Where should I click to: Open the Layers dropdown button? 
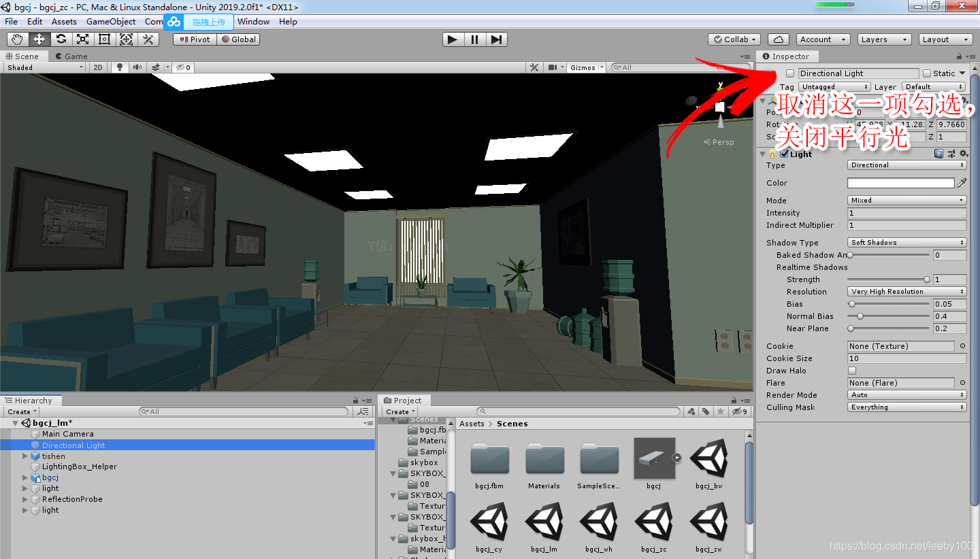[884, 39]
